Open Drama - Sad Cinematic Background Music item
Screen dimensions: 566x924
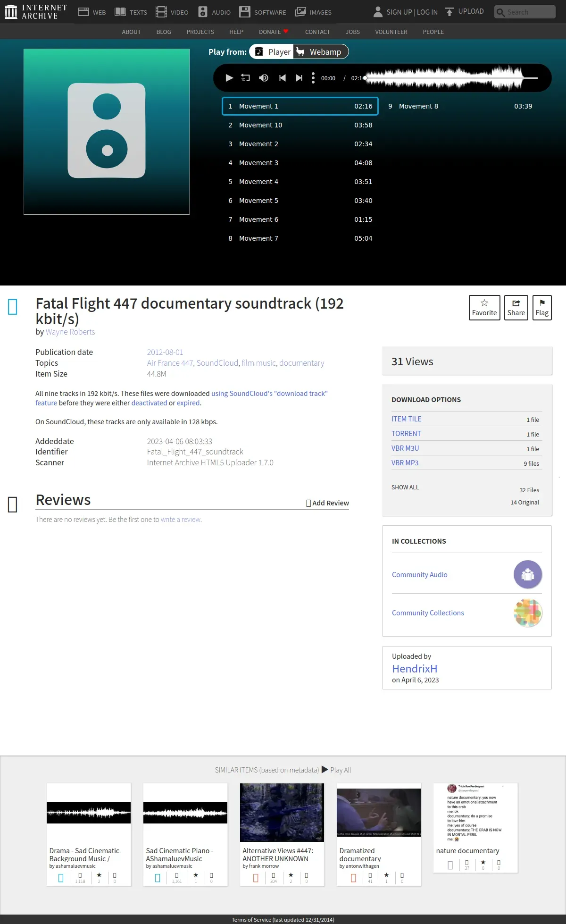(89, 834)
